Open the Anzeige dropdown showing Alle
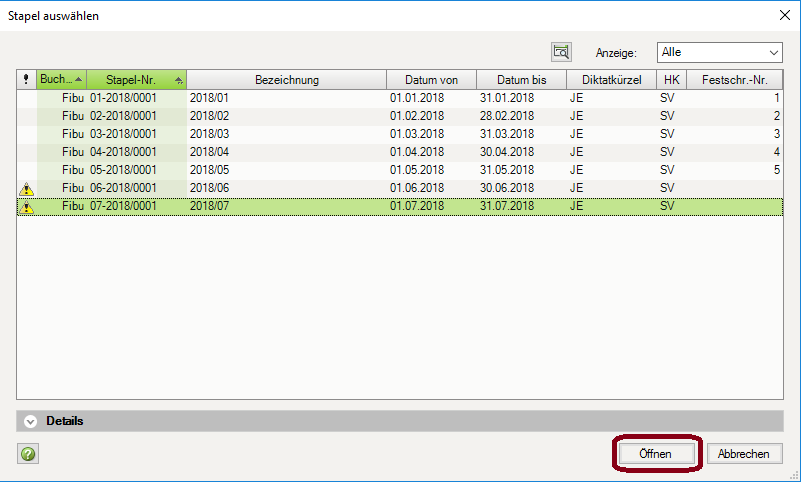This screenshot has height=482, width=801. click(x=719, y=52)
